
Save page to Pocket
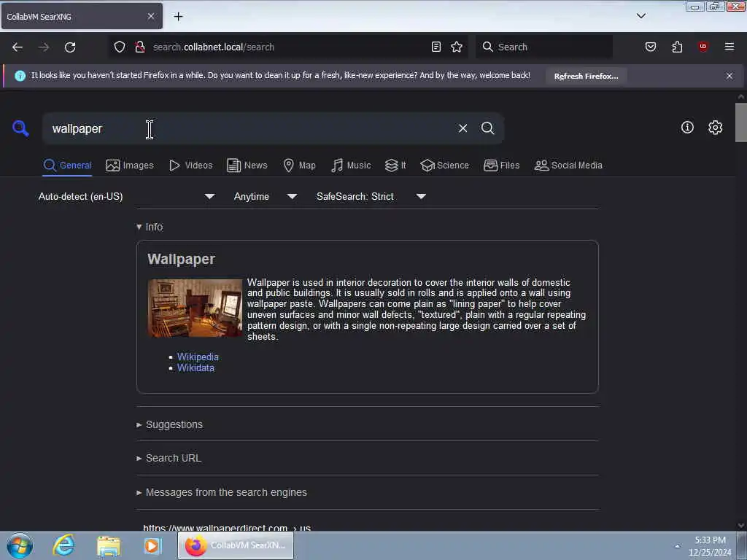click(x=650, y=47)
